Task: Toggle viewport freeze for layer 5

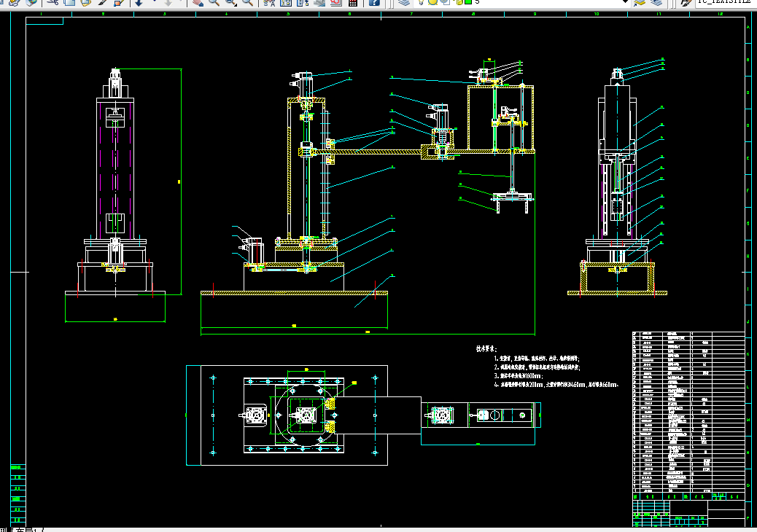Action: (445, 2)
